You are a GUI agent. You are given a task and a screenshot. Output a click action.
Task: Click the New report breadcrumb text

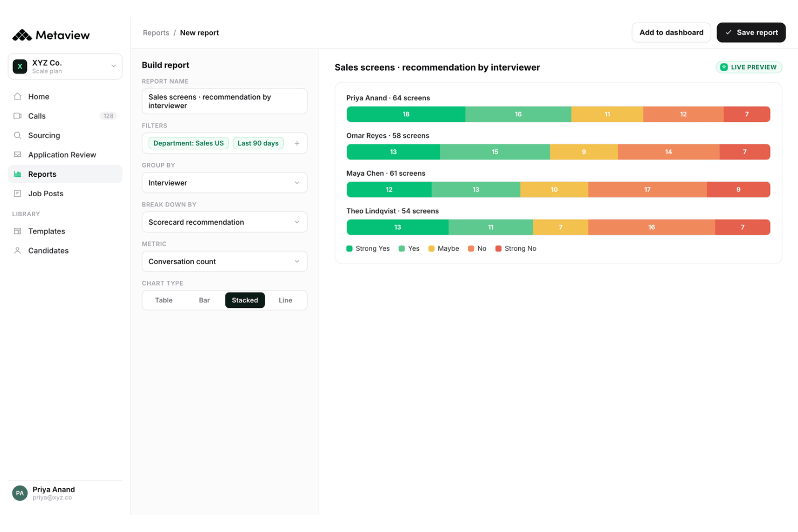tap(200, 33)
